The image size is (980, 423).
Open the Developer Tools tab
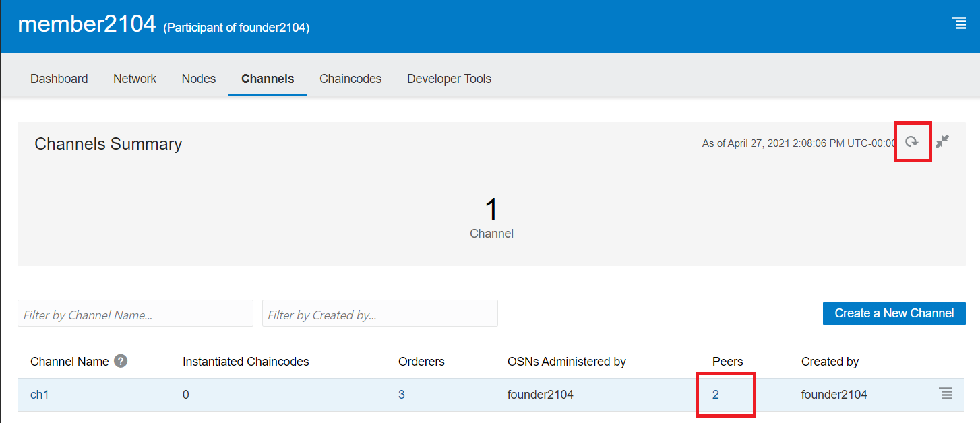tap(449, 79)
